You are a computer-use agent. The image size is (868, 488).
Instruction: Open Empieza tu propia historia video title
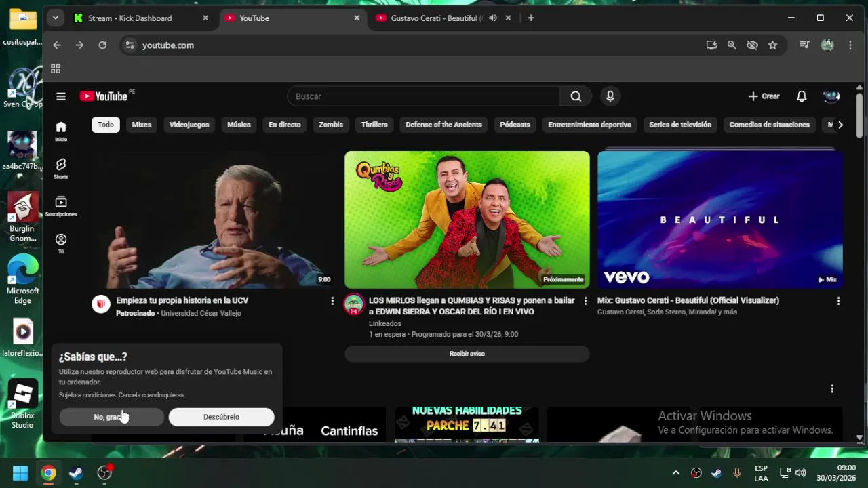click(x=182, y=300)
